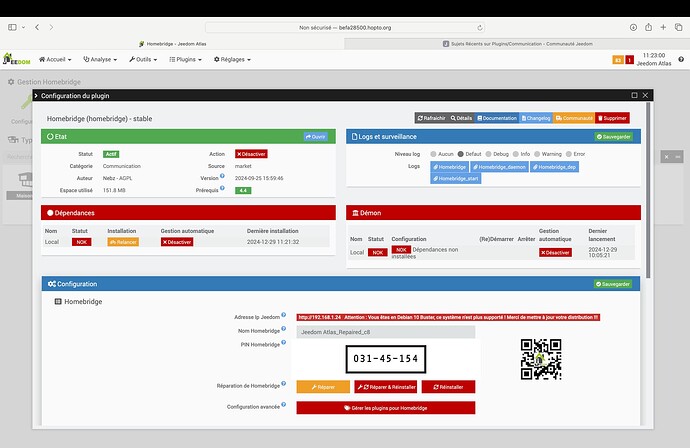Click the Homebridge PIN code 031-45-154
The width and height of the screenshot is (690, 448).
point(385,359)
